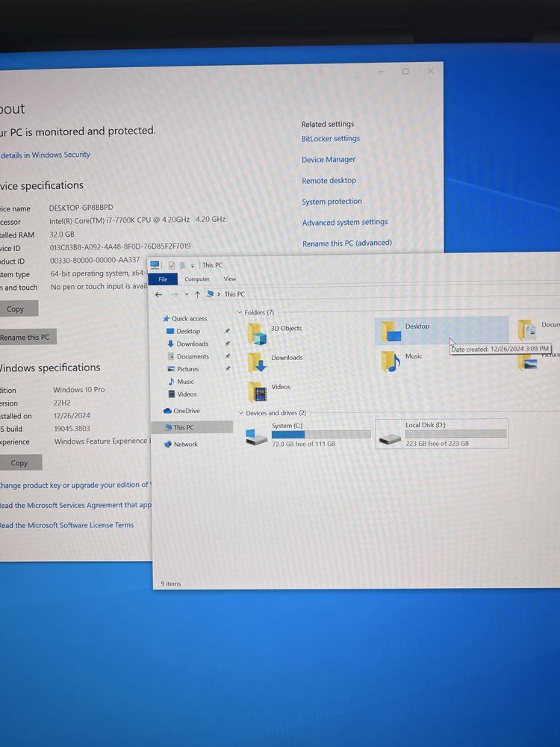560x747 pixels.
Task: Click the 32.0 GB installed RAM value
Action: [x=62, y=235]
